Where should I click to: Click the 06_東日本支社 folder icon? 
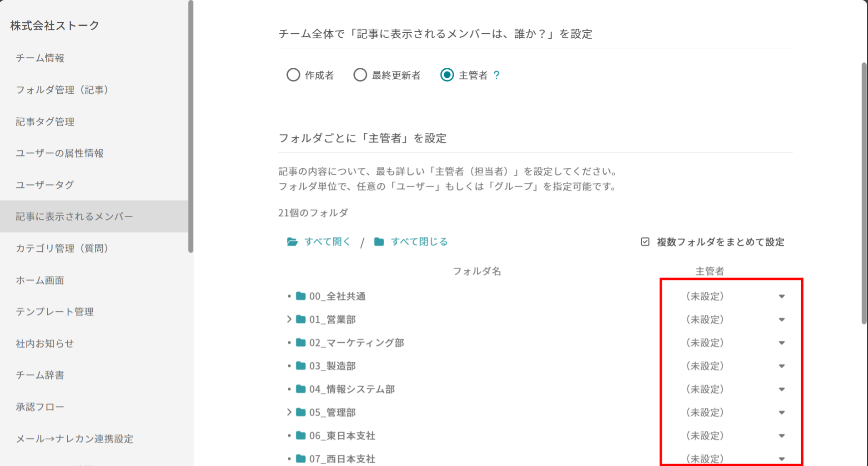coord(301,436)
